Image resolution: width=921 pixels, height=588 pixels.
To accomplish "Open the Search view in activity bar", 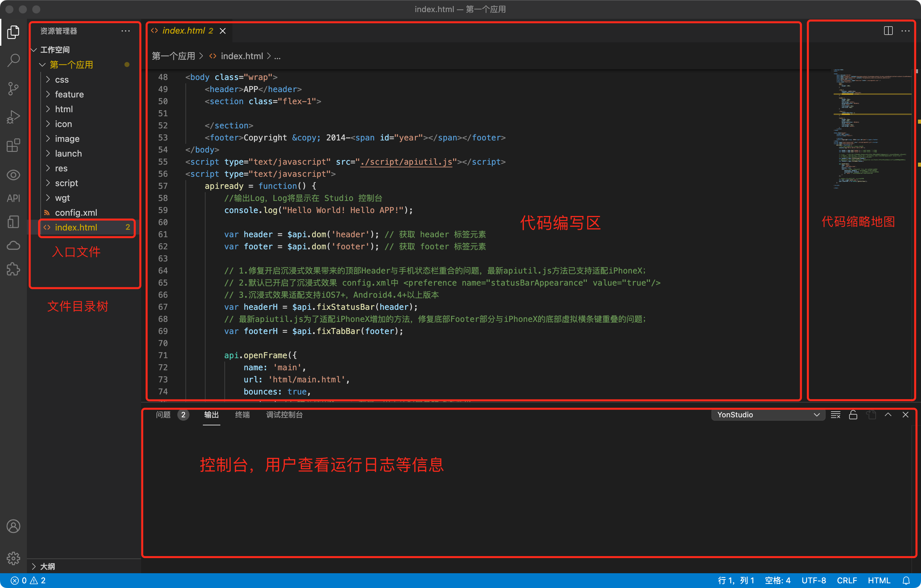I will 13,60.
